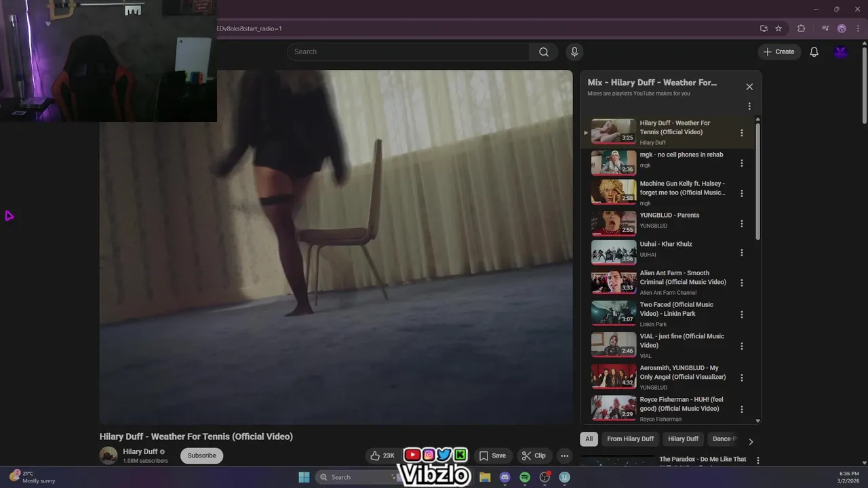Click the Windows taskbar search box
The width and height of the screenshot is (868, 488).
tap(357, 477)
